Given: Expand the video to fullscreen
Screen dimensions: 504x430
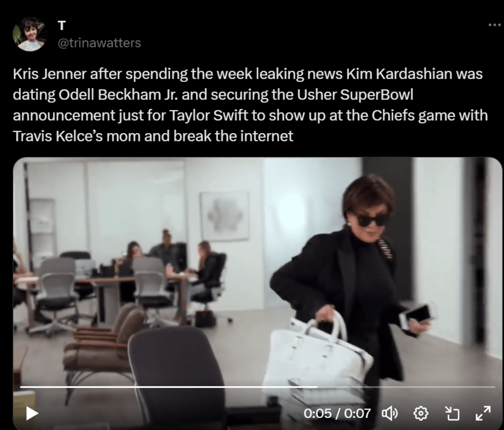Looking at the screenshot, I should [x=483, y=414].
